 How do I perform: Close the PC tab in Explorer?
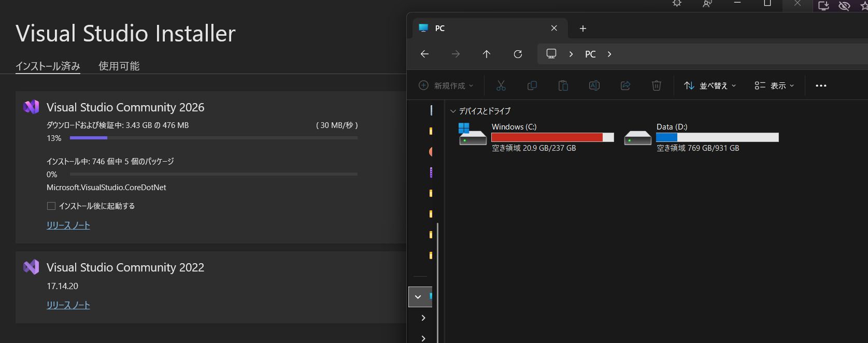coord(554,28)
